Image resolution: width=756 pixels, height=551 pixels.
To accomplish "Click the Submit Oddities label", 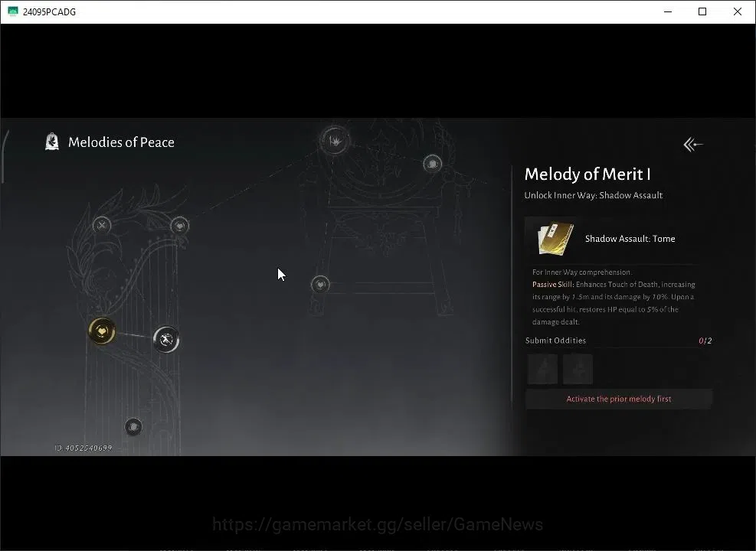I will click(555, 341).
